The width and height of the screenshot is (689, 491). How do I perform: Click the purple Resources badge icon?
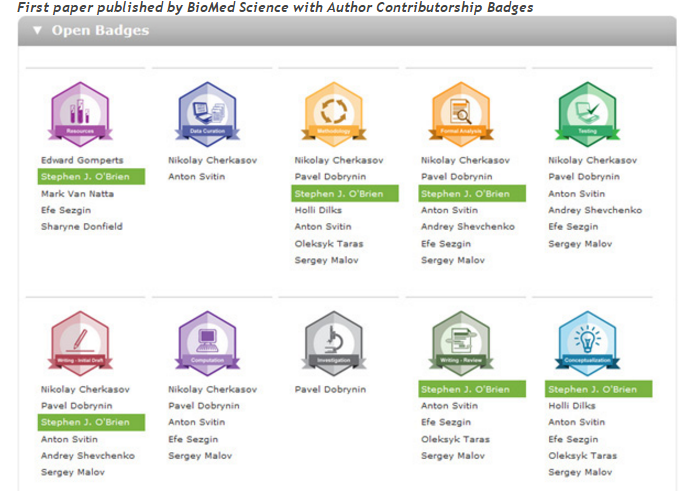[x=80, y=114]
